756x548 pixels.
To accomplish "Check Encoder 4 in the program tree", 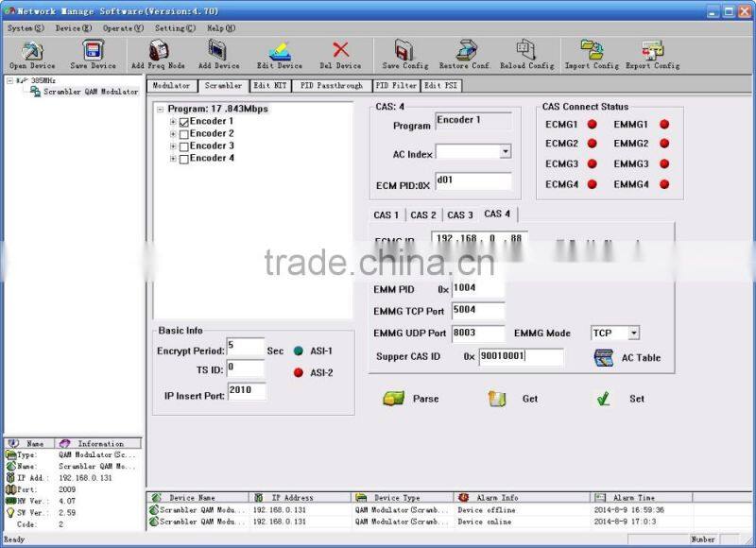I will [185, 158].
